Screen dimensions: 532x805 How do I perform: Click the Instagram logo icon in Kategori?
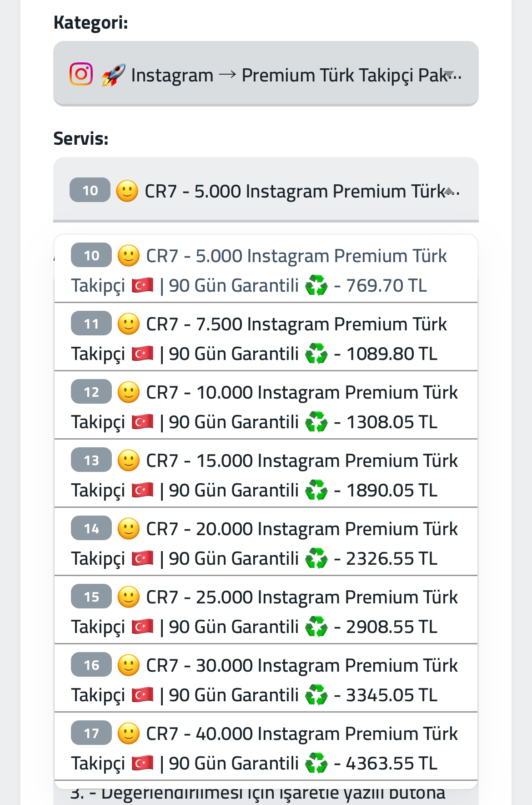coord(81,74)
